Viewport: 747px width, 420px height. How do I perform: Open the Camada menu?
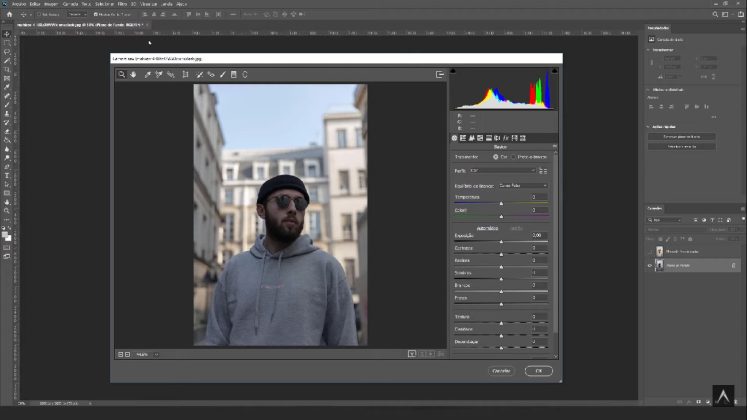pos(70,4)
